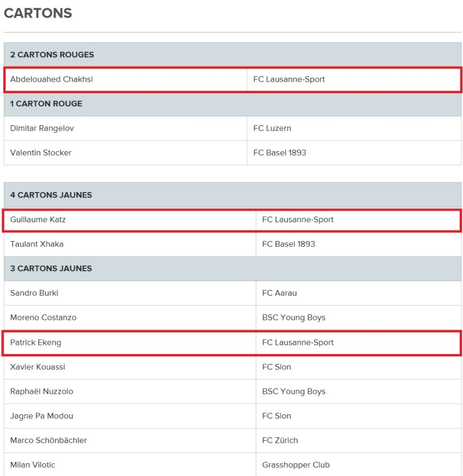Select Grasshopper Club beside Milan Vilotic

pos(296,465)
